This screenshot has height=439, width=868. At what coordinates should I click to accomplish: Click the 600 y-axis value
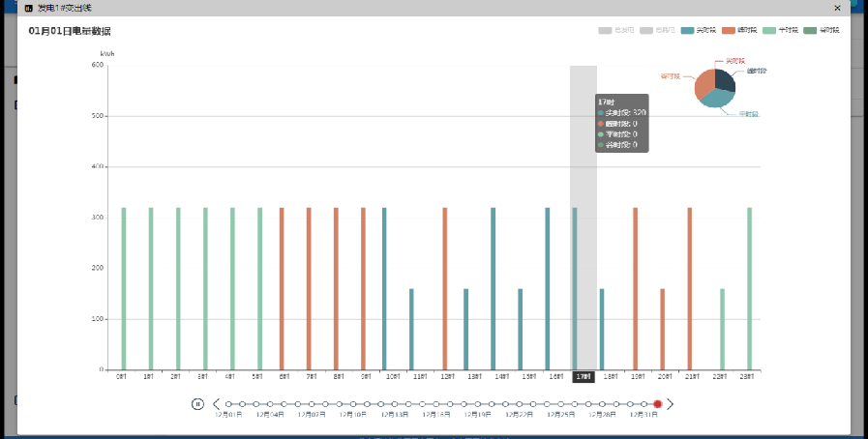(x=98, y=65)
